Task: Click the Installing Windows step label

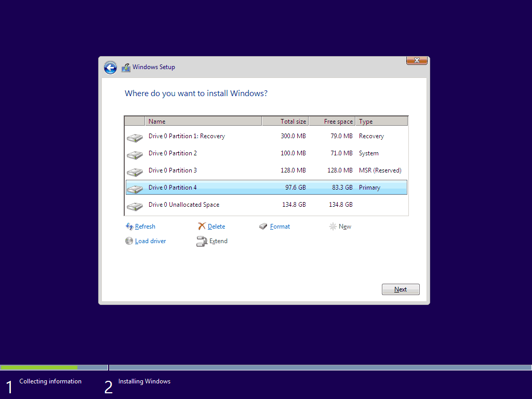Action: point(144,381)
